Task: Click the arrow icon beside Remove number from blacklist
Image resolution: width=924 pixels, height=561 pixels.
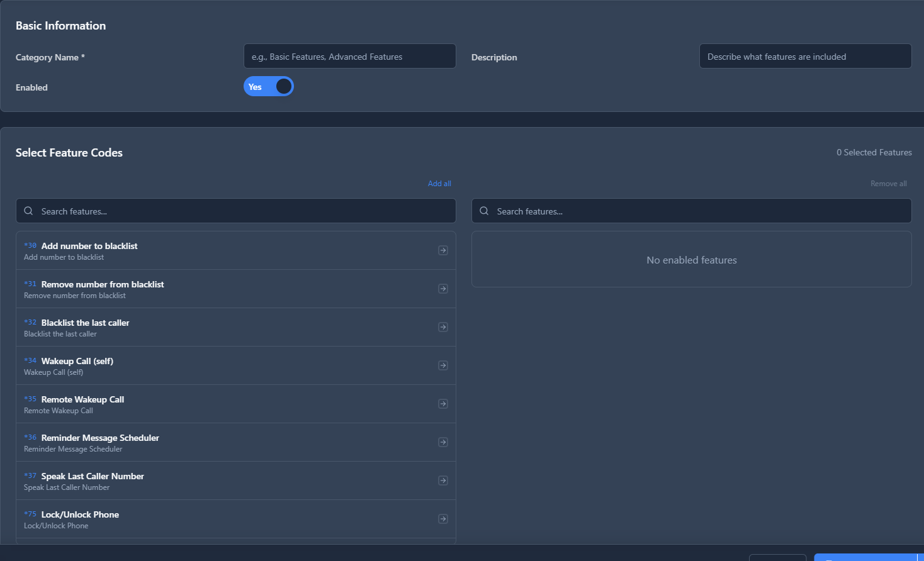Action: tap(442, 288)
